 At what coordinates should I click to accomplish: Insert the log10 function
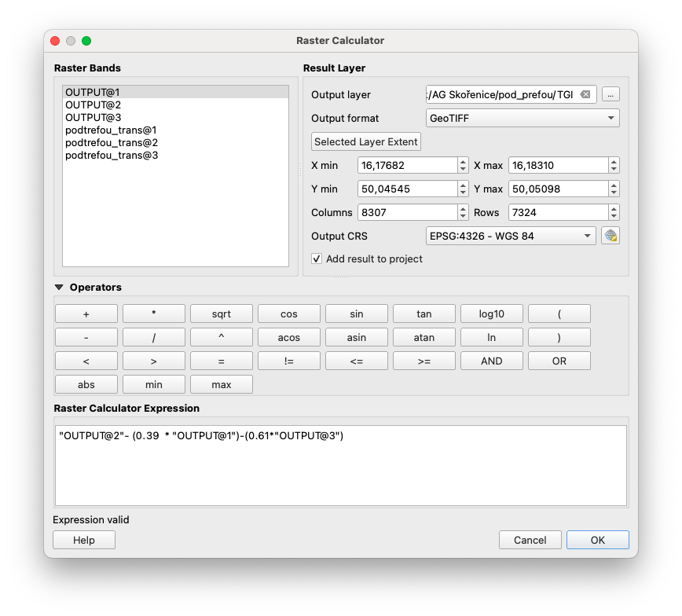tap(492, 313)
